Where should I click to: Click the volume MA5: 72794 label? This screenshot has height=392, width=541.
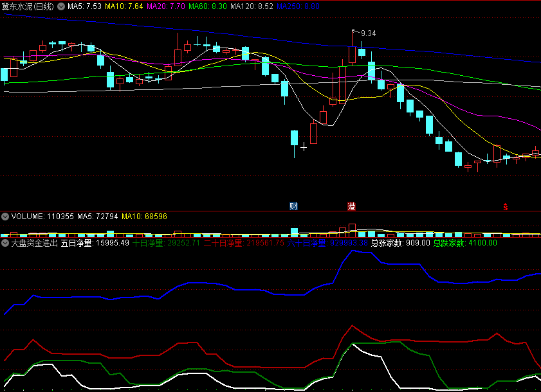point(98,217)
